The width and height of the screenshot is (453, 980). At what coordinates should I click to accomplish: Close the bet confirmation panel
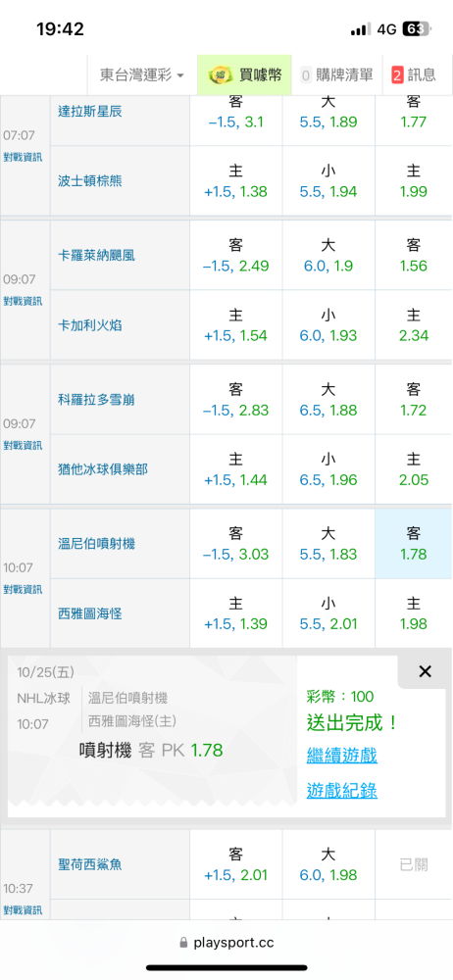coord(425,672)
